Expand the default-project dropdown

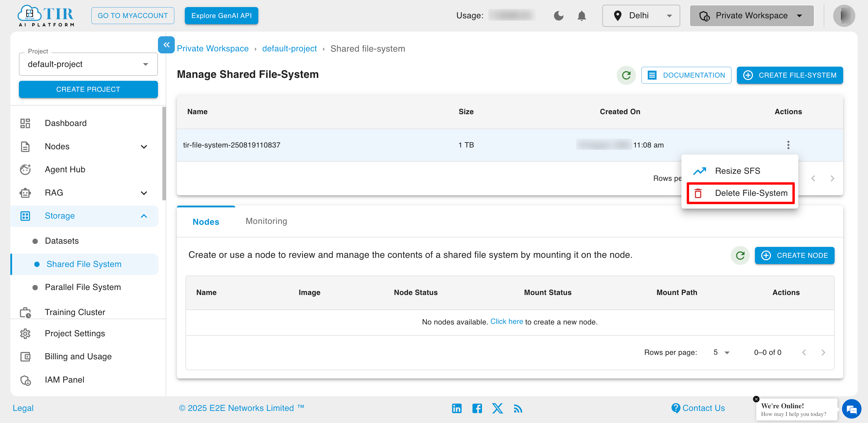(146, 64)
